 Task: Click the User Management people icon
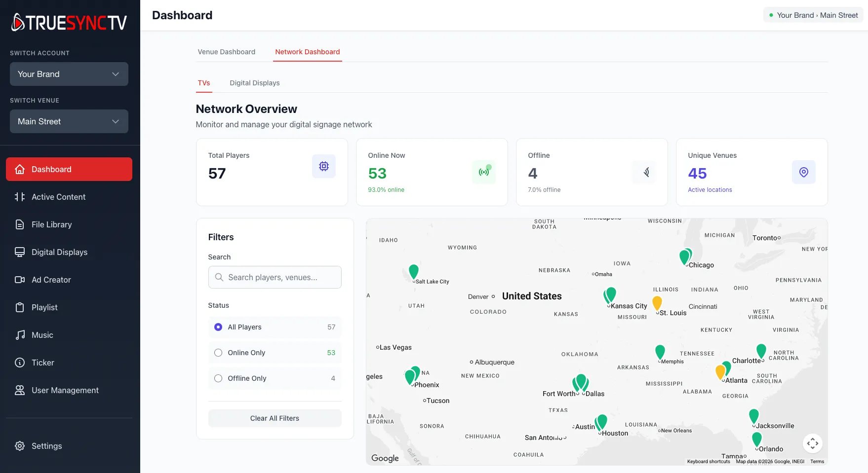(20, 390)
